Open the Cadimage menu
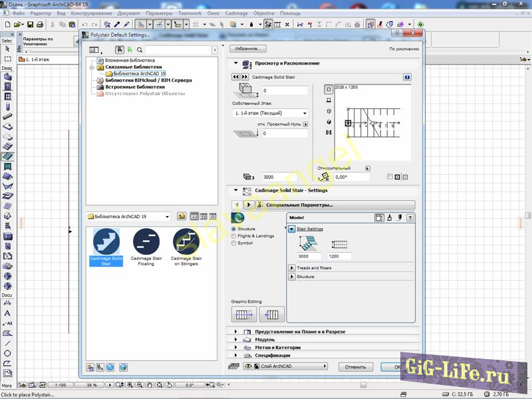Image resolution: width=532 pixels, height=399 pixels. click(238, 13)
